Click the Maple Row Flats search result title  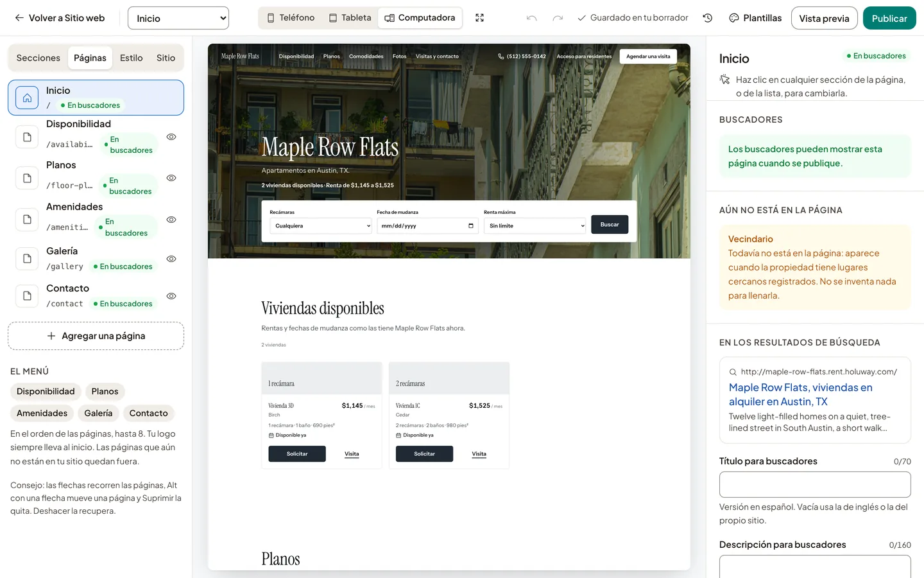click(800, 394)
